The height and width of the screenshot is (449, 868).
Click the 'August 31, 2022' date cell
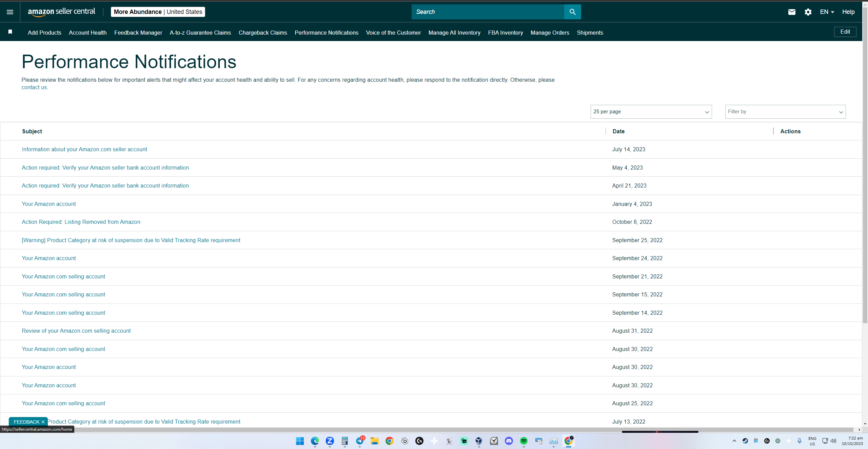point(632,331)
